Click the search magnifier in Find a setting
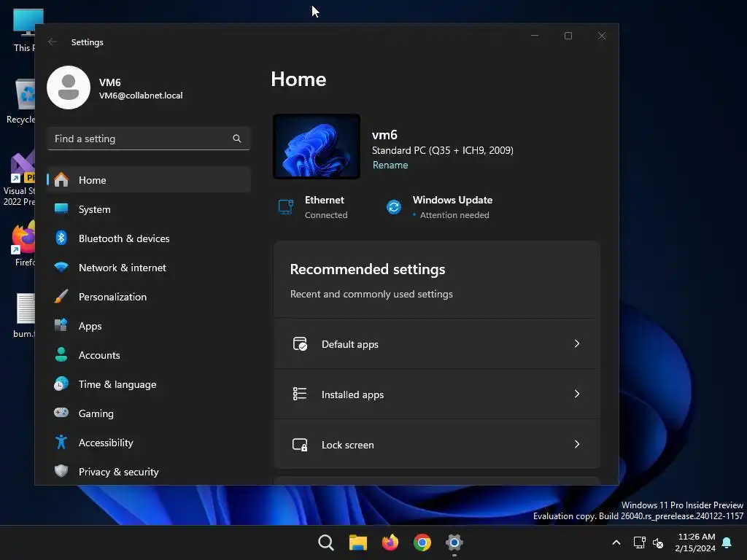Screen dimensions: 747x560 [237, 139]
